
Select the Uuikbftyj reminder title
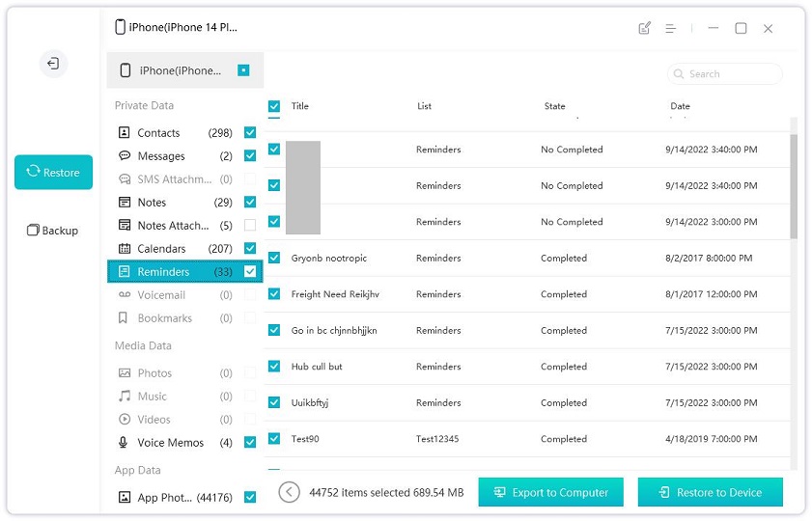(310, 403)
